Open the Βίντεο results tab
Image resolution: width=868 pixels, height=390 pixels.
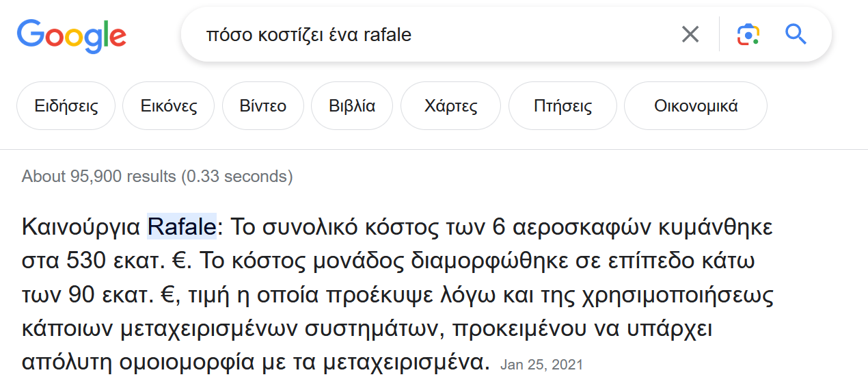(263, 106)
